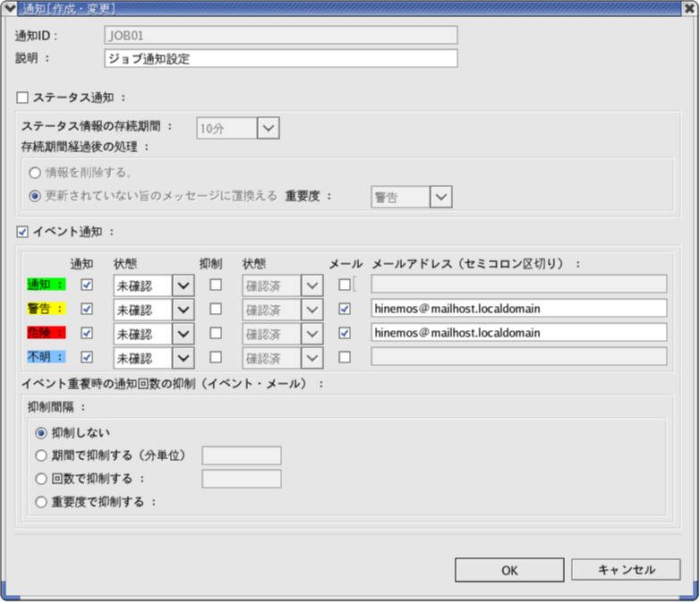The width and height of the screenshot is (700, 604).
Task: Uncheck the イベント通知 checkbox
Action: coord(22,232)
